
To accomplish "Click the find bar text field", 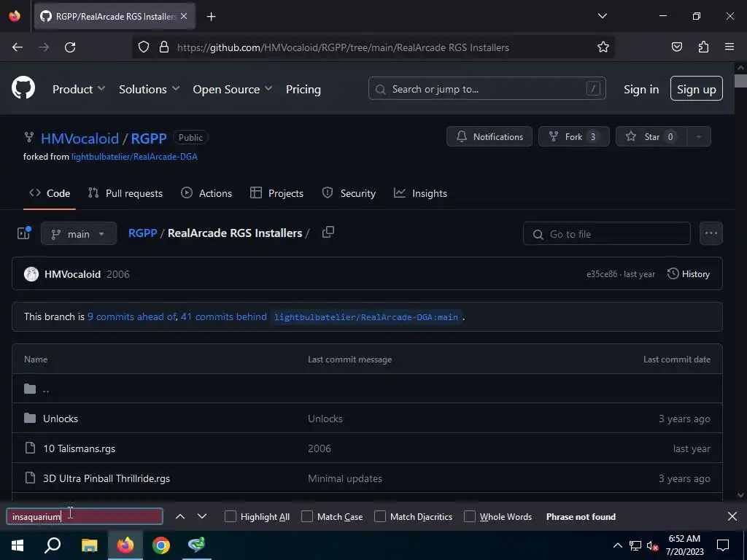I will (85, 517).
